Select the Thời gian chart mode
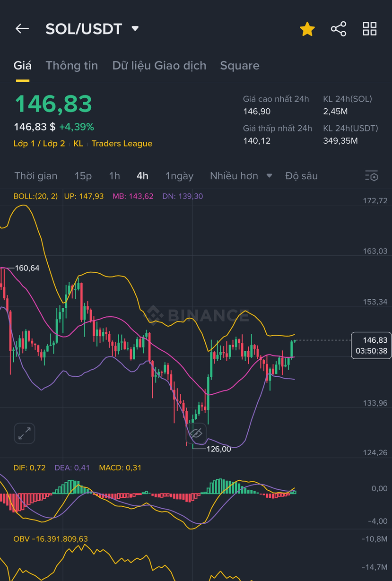This screenshot has width=392, height=581. tap(36, 176)
